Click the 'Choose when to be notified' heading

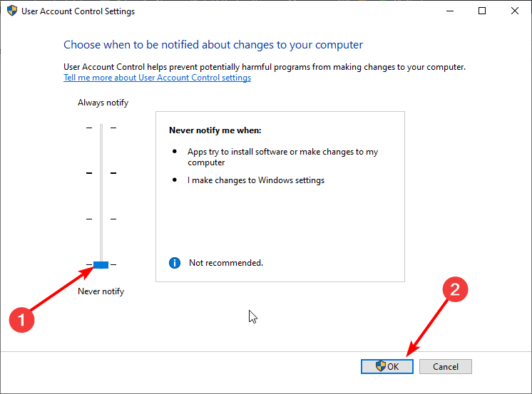(x=213, y=45)
